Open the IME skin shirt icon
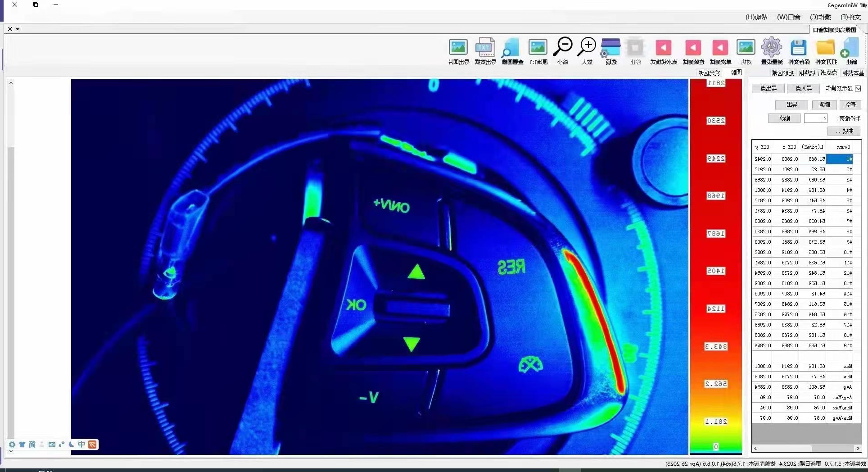Viewport: 868px width, 472px height. click(x=22, y=445)
